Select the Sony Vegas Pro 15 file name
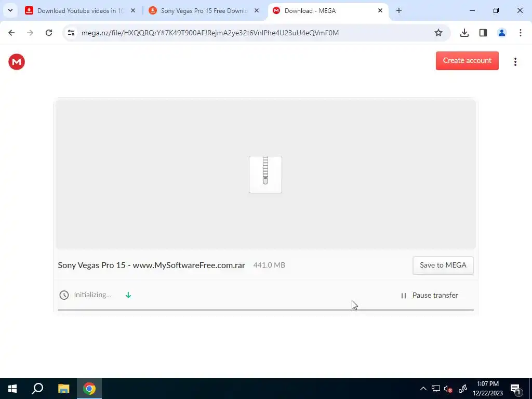532x399 pixels. [151, 265]
